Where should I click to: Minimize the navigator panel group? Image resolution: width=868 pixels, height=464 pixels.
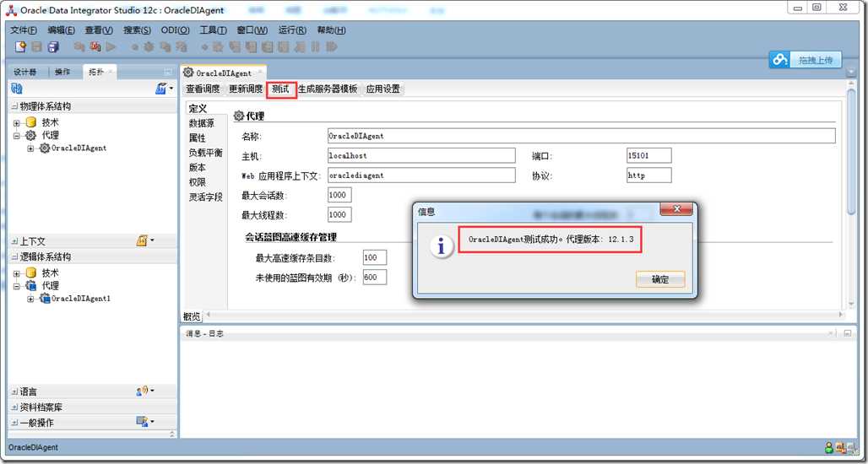168,72
